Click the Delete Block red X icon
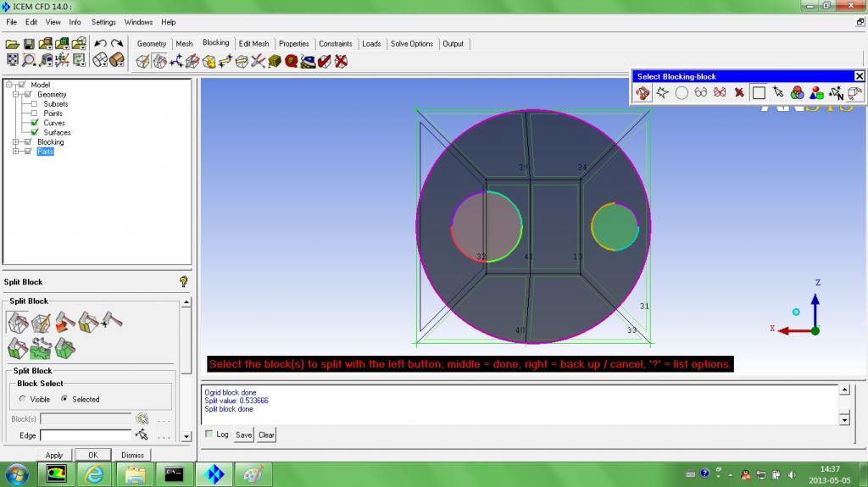The height and width of the screenshot is (487, 868). pos(341,60)
